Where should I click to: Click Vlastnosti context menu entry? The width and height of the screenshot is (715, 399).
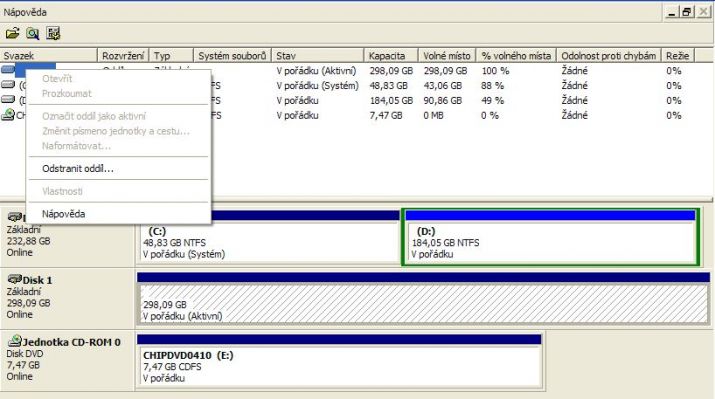tap(62, 191)
